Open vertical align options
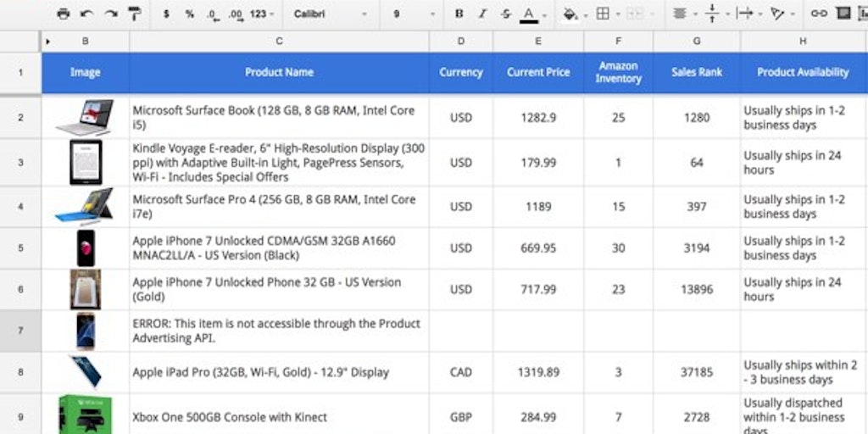868x434 pixels. pyautogui.click(x=712, y=14)
